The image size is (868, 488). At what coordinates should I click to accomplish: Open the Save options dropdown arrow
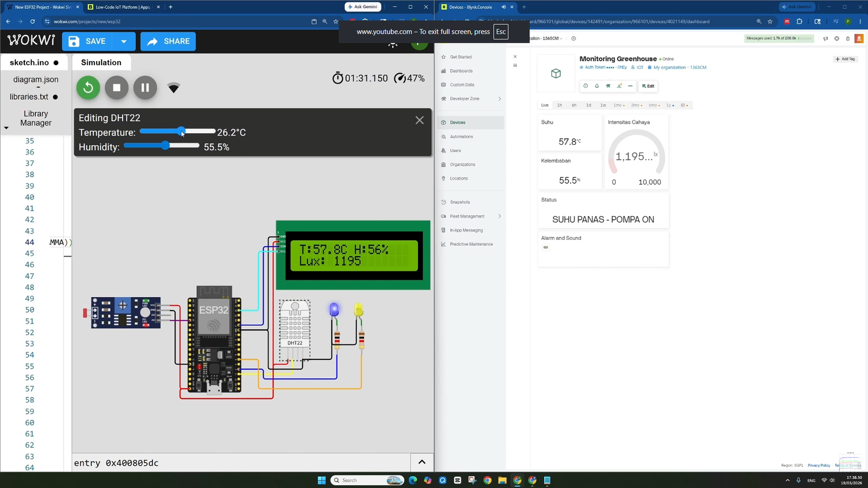coord(124,41)
